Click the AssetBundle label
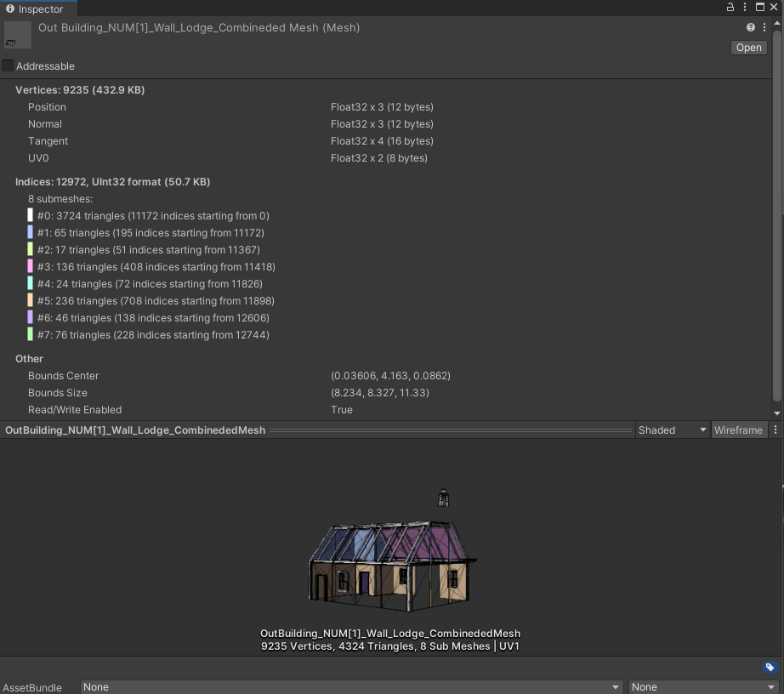 click(32, 687)
